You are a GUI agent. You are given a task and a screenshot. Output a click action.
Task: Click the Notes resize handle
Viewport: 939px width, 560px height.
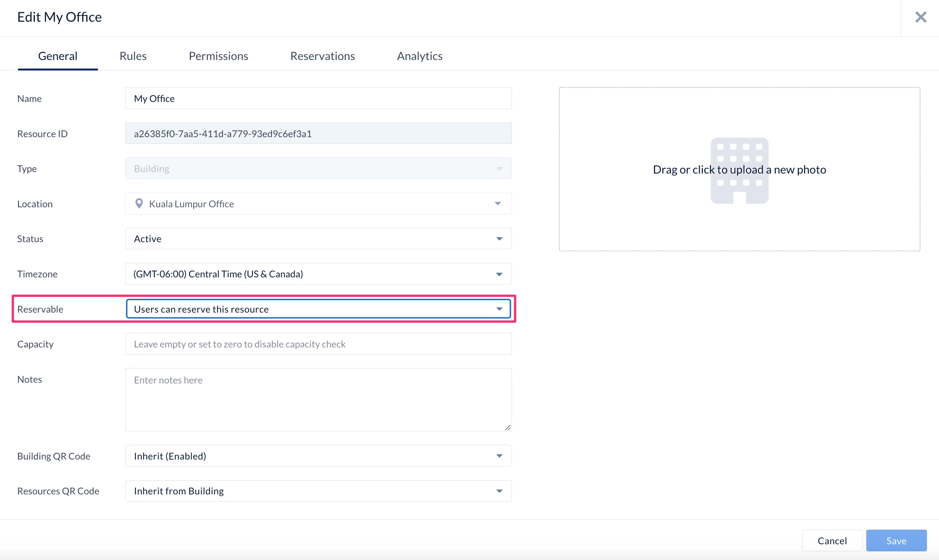(x=508, y=428)
